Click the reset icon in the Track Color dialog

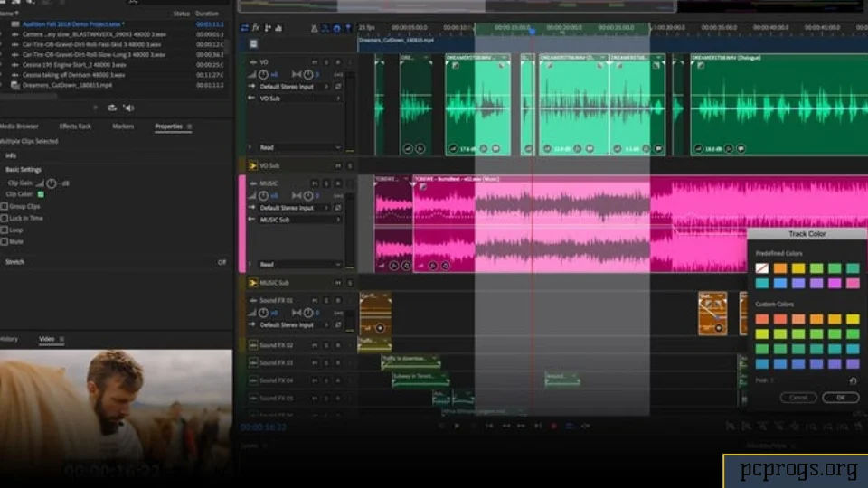(853, 381)
